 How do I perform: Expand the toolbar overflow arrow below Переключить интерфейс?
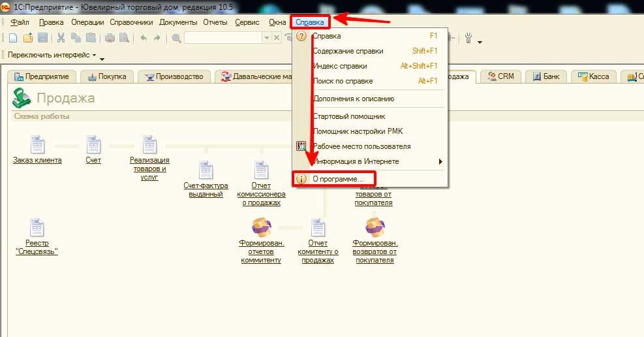point(102,59)
